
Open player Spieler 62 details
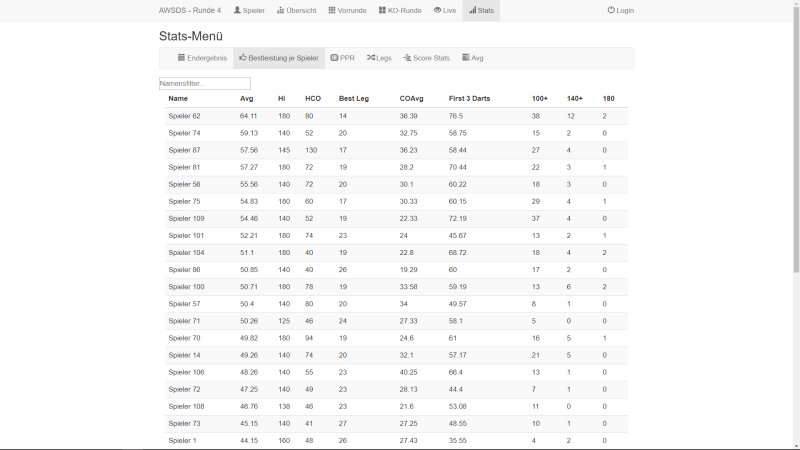click(185, 116)
